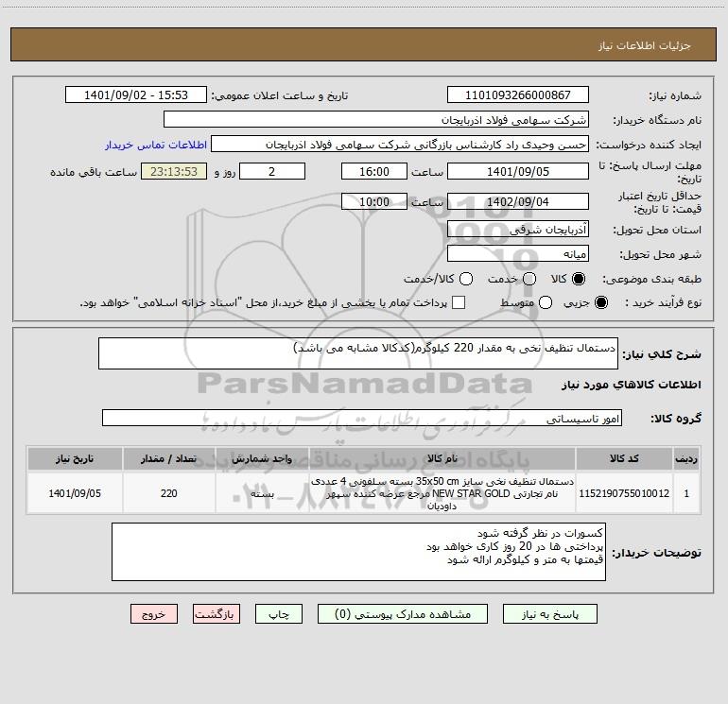The height and width of the screenshot is (704, 728).
Task: Click the ایجاد کننده درخواست field
Action: point(400,145)
